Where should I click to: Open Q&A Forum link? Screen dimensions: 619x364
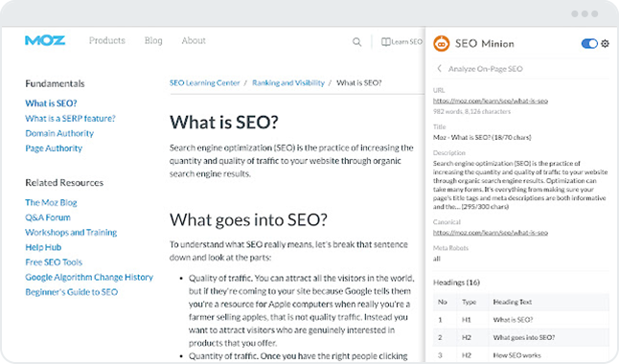(48, 217)
